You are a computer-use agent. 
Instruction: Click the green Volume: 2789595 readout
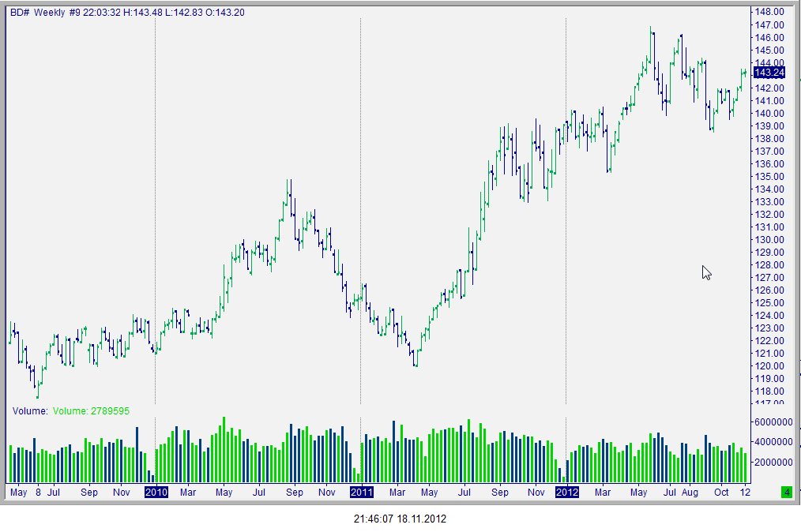point(91,411)
